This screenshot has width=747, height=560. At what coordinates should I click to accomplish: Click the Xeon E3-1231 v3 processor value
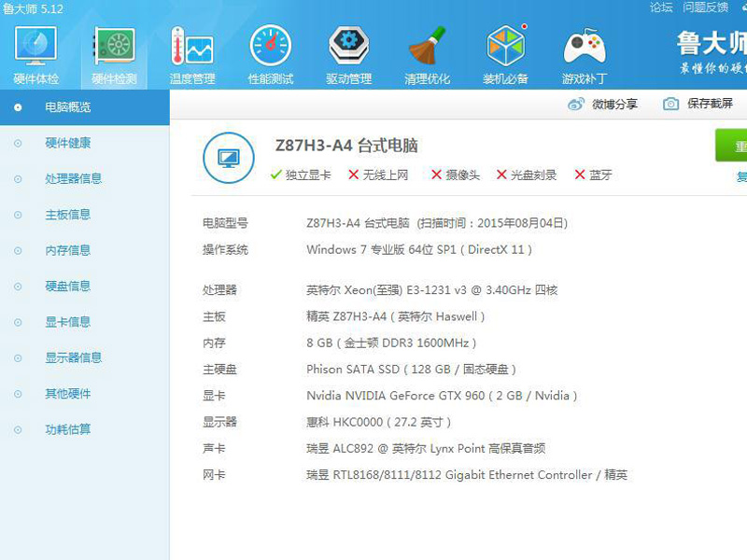click(x=431, y=290)
